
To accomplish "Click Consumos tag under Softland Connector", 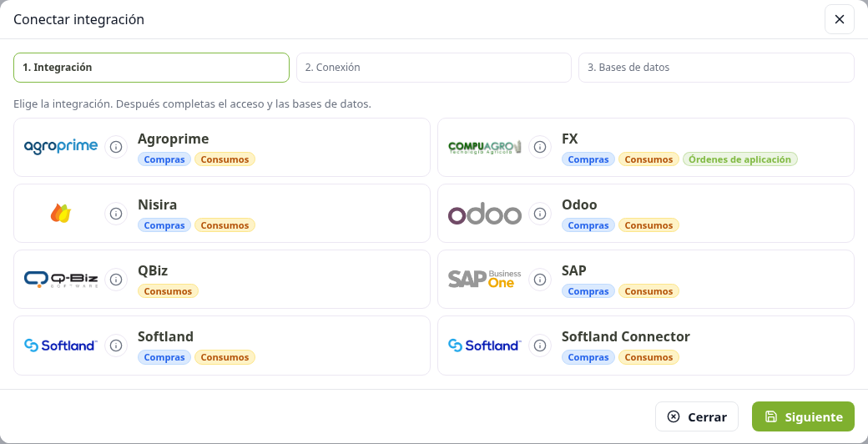I will [648, 357].
